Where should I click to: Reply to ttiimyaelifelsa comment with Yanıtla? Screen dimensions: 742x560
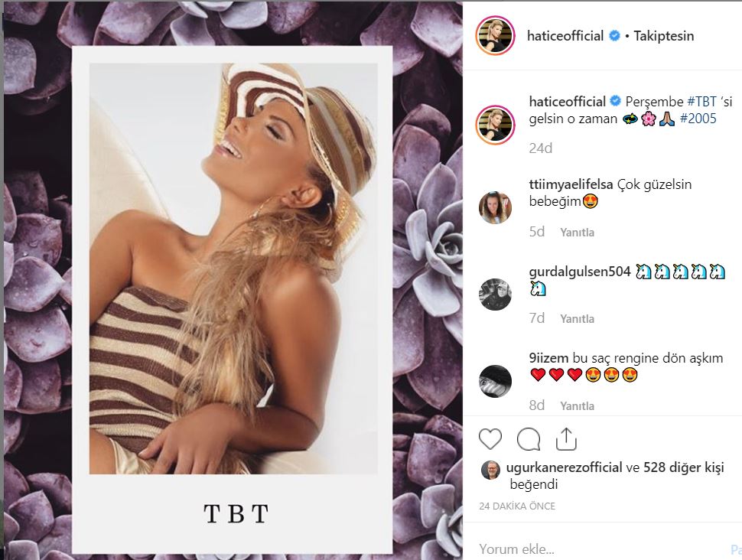point(577,233)
